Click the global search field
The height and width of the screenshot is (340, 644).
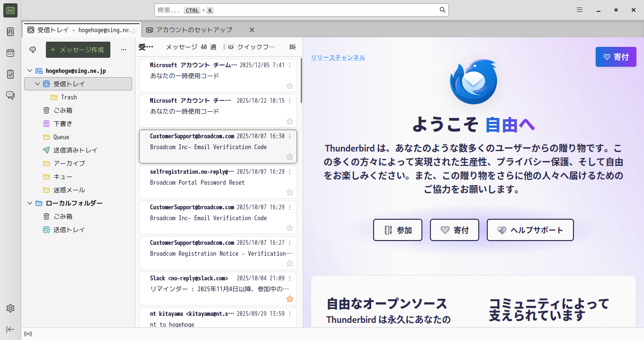pos(302,10)
